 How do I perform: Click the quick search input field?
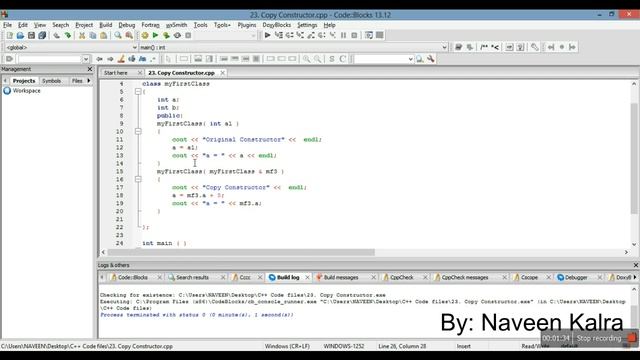click(x=50, y=59)
